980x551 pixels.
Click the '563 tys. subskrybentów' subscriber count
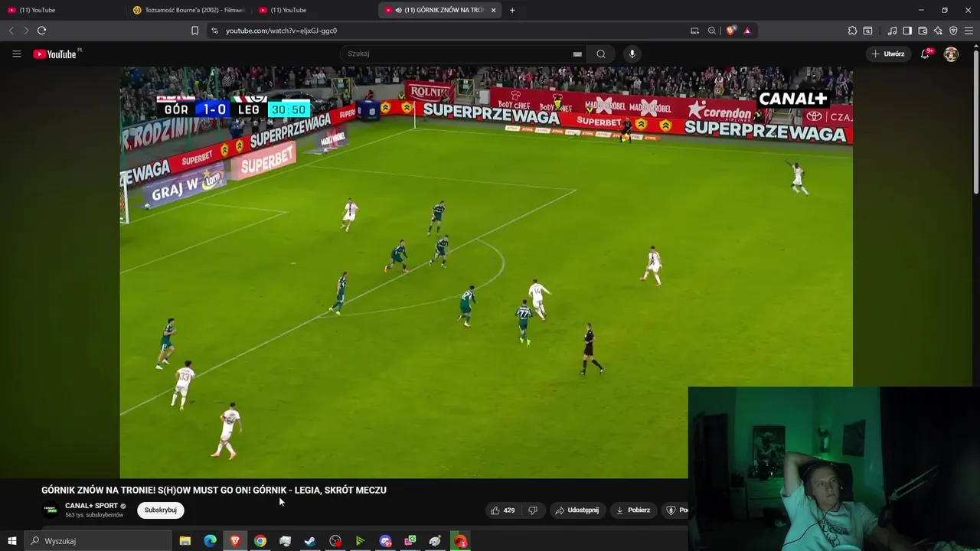click(x=94, y=515)
